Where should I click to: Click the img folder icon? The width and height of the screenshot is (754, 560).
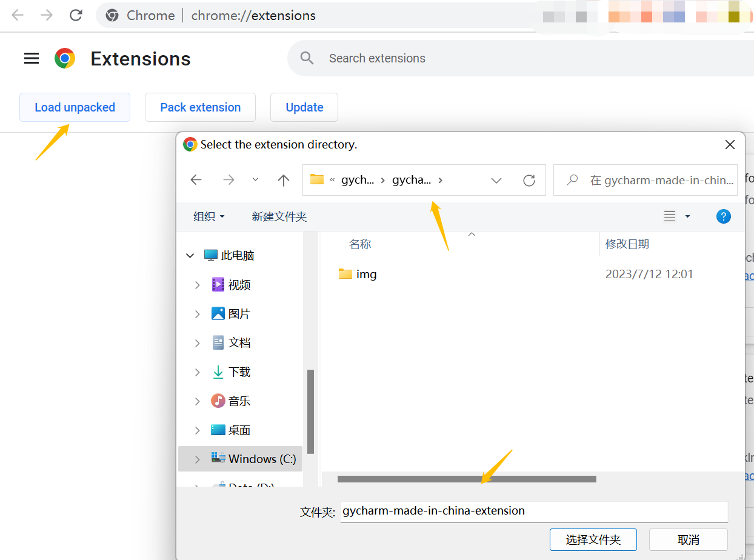pos(345,274)
